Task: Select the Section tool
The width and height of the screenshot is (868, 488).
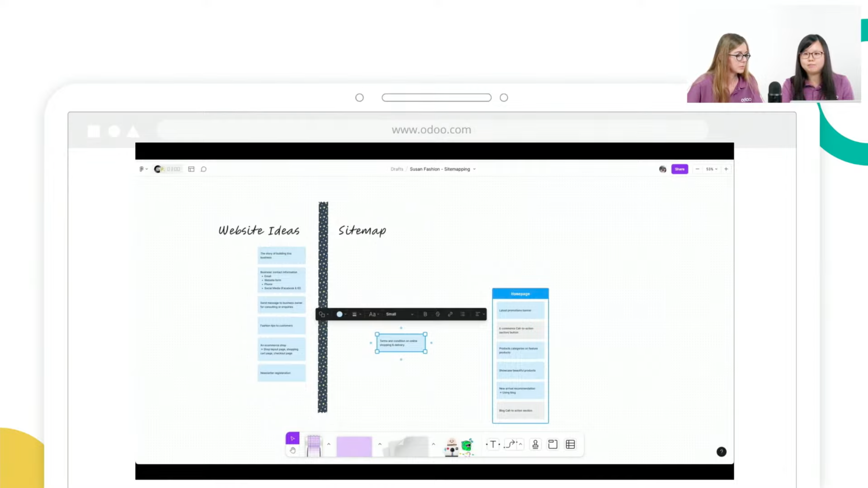Action: click(x=553, y=445)
